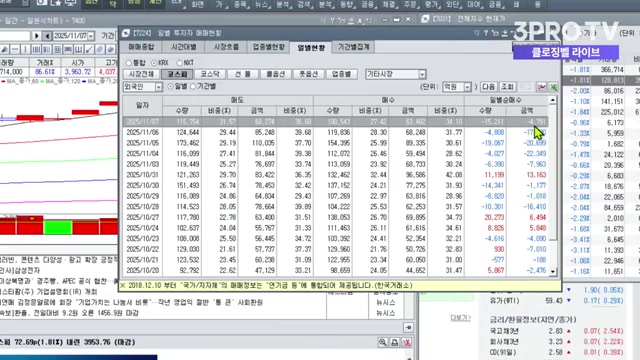
Task: Click the star favorites icon in top toolbar
Action: pyautogui.click(x=56, y=3)
